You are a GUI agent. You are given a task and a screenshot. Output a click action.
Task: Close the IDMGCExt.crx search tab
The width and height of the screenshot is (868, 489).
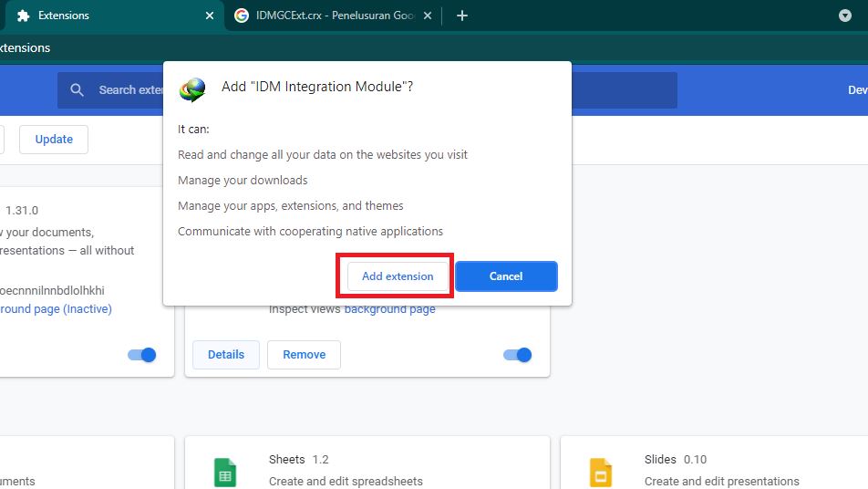coord(428,16)
